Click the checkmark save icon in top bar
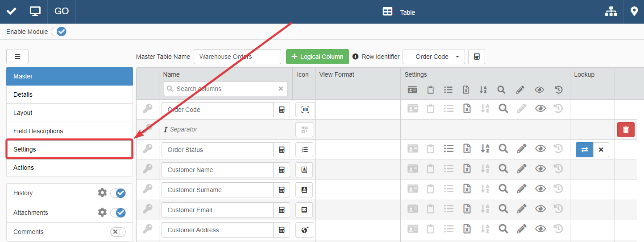 (x=11, y=12)
